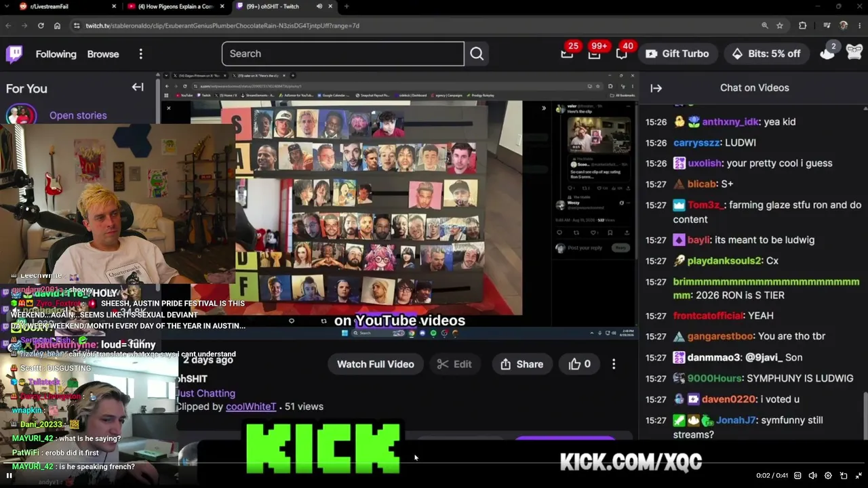868x488 pixels.
Task: Click the Twitch logo home icon
Action: point(14,54)
